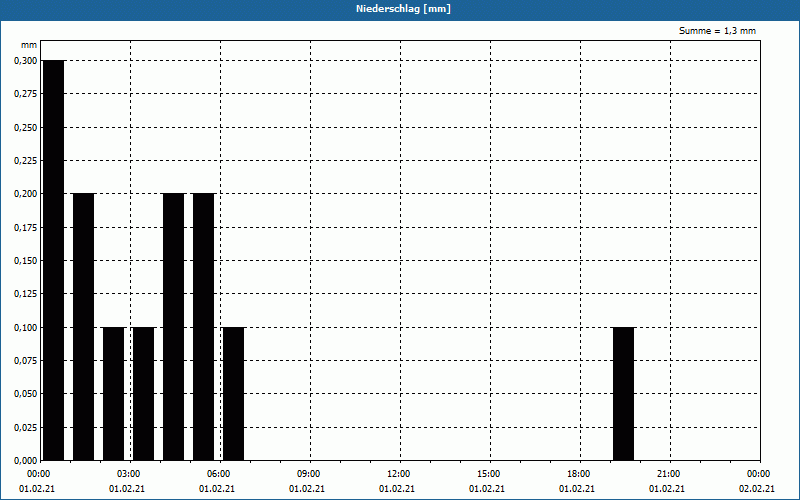800x500 pixels.
Task: Click the "01.02.21" date under 12:00
Action: click(396, 489)
